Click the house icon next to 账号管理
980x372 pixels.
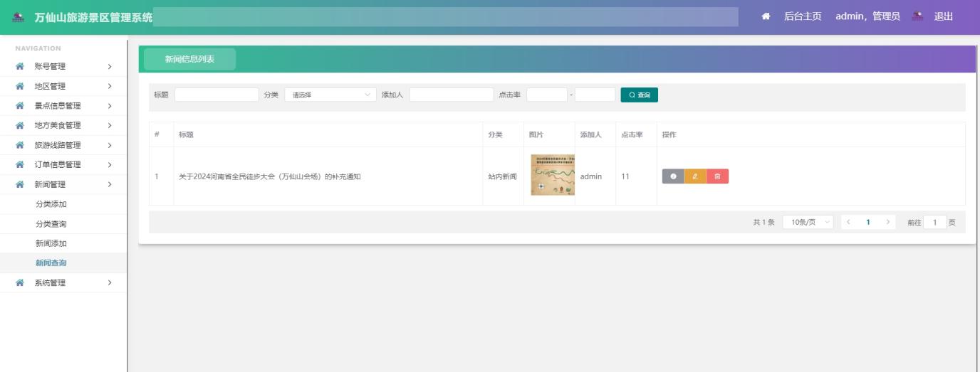[x=20, y=67]
